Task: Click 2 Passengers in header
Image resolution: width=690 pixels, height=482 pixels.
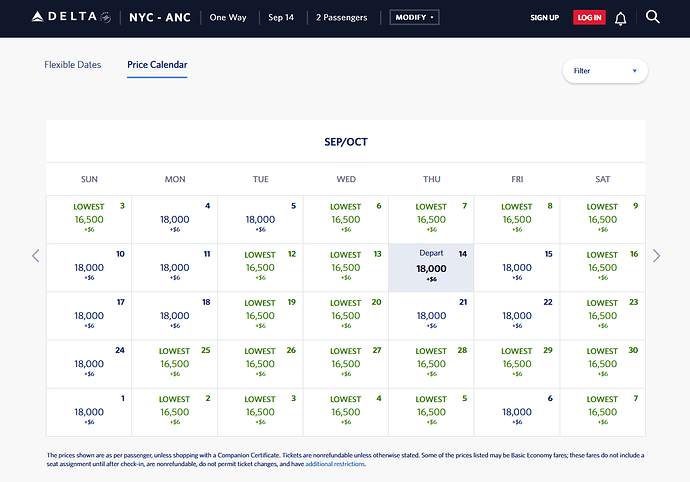Action: [341, 18]
